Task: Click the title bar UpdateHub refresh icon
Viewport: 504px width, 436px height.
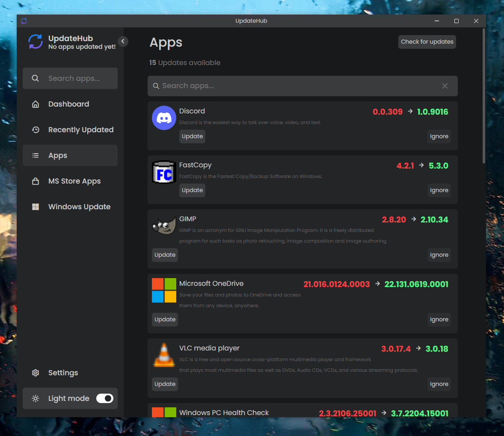Action: (24, 21)
